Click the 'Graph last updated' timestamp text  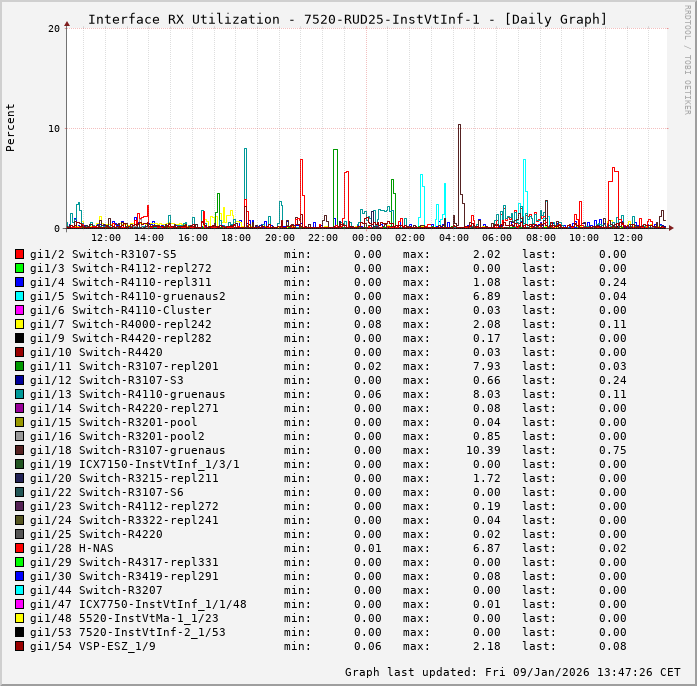click(x=512, y=672)
